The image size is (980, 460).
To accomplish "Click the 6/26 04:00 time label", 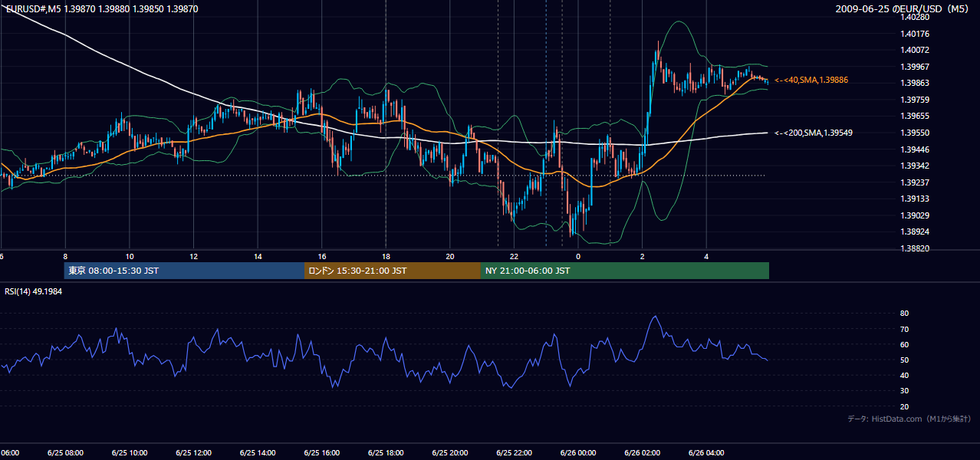I will (x=706, y=453).
